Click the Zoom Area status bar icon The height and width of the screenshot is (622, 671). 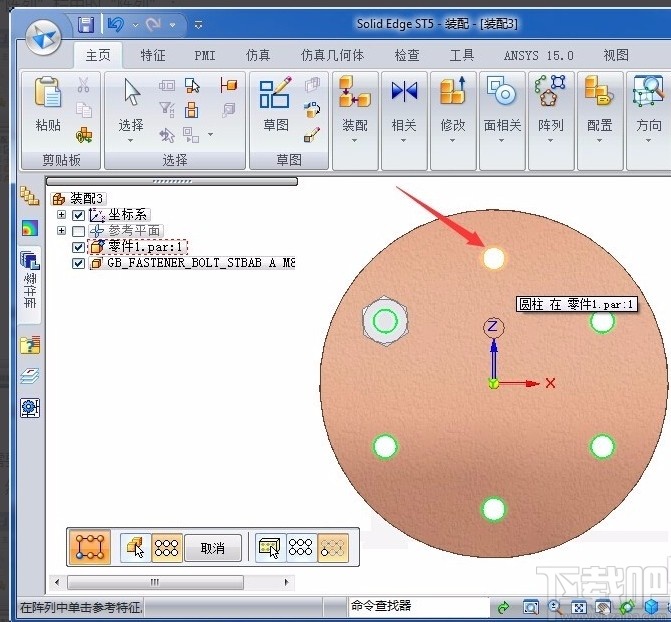click(x=531, y=607)
